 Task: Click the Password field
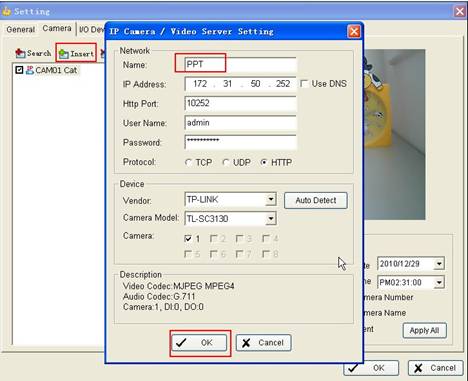[240, 142]
